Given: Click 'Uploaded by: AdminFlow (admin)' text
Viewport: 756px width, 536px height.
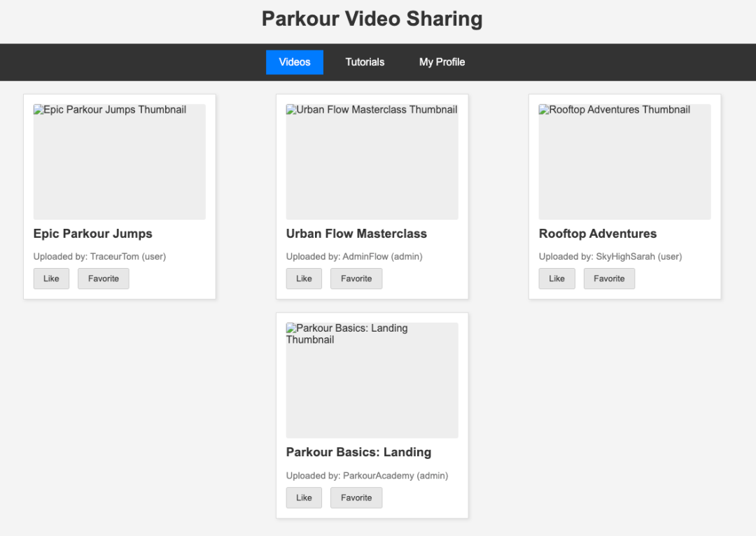Looking at the screenshot, I should [x=354, y=256].
